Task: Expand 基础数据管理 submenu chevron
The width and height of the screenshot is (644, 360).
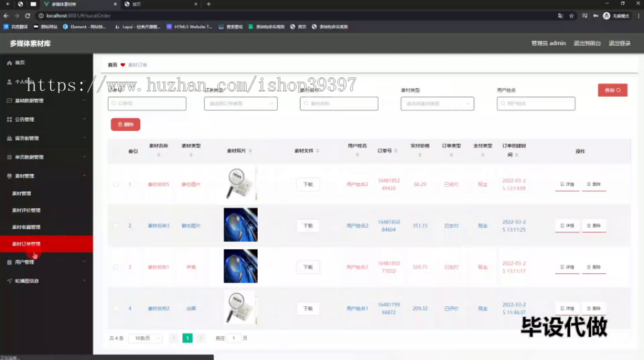Action: [x=84, y=100]
